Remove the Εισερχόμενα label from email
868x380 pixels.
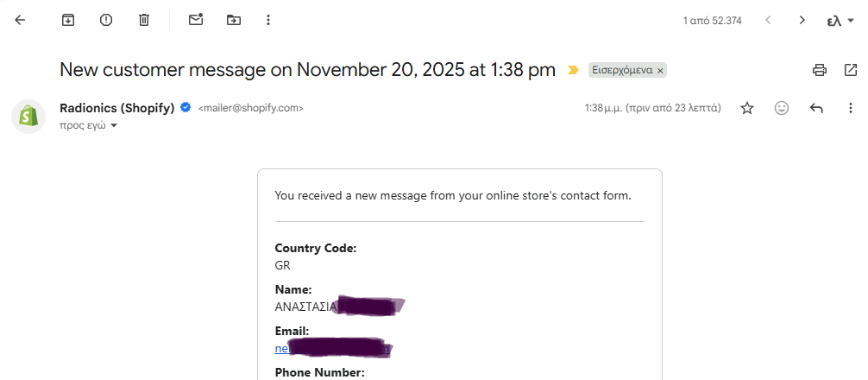pos(660,71)
